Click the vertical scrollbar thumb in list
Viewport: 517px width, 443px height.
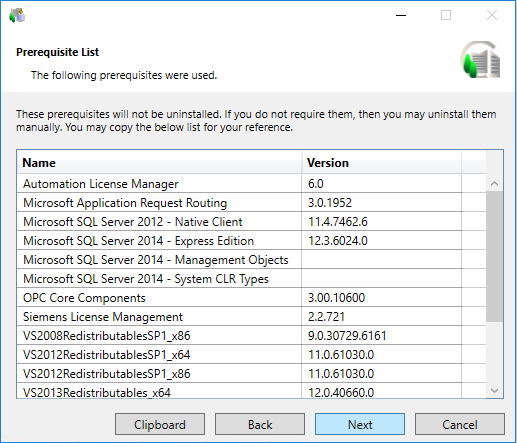(494, 257)
